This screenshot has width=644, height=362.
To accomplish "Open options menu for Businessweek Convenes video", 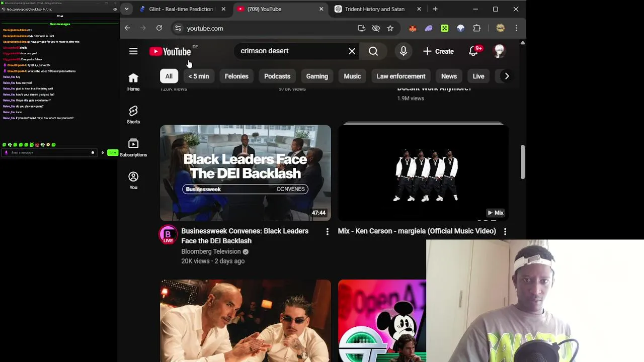I will tap(327, 231).
